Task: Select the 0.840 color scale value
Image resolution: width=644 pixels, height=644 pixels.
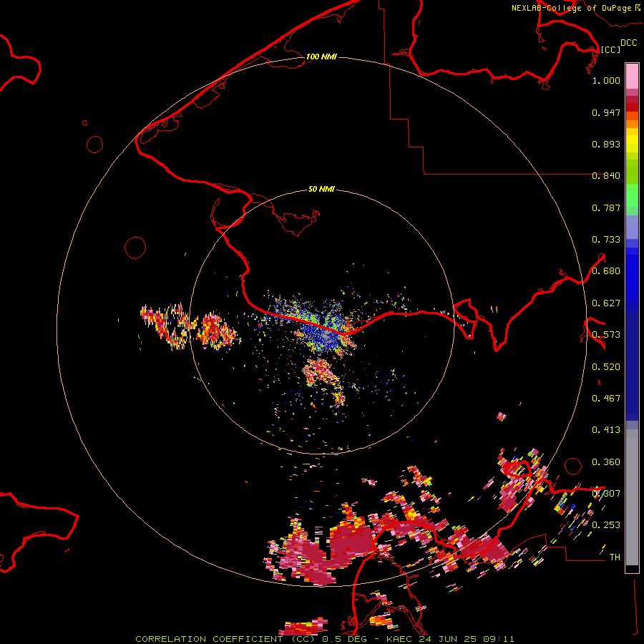Action: [606, 176]
